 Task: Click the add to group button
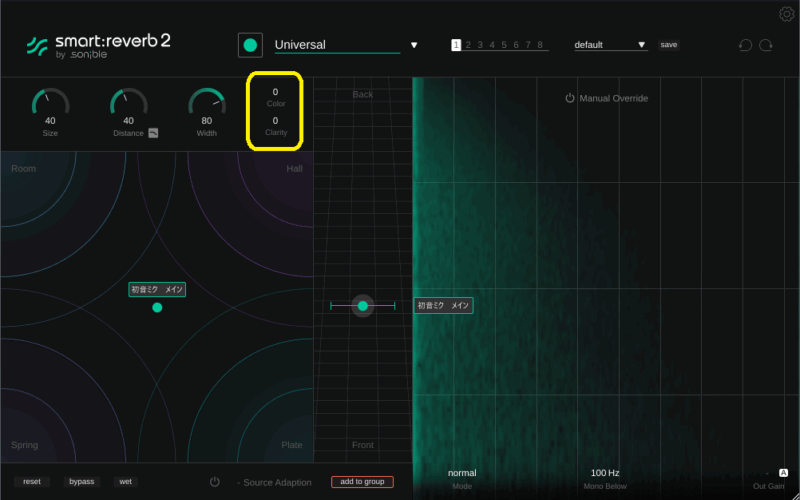[x=362, y=482]
